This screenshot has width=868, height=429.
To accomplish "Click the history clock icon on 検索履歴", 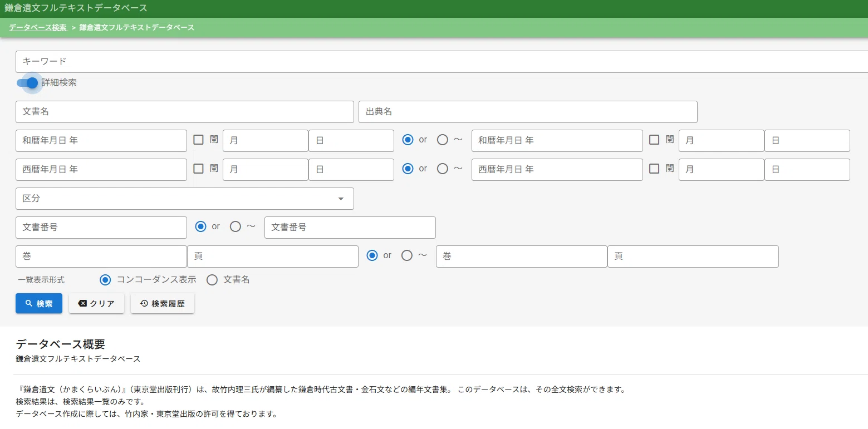I will click(x=144, y=303).
